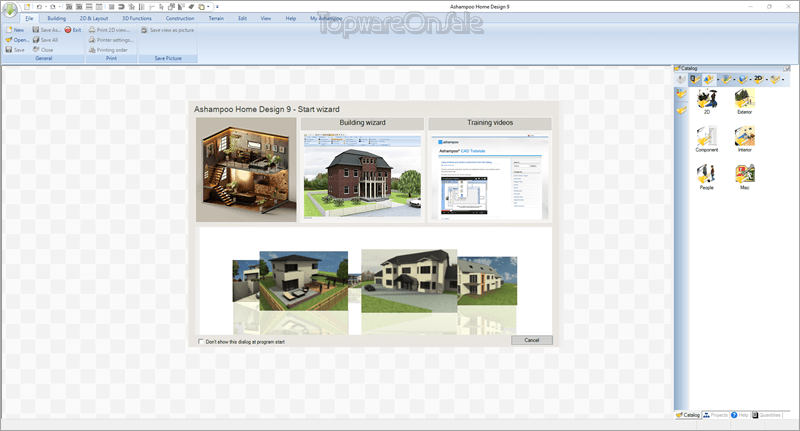
Task: Click the new document icon in quick access toolbar
Action: pos(27,7)
